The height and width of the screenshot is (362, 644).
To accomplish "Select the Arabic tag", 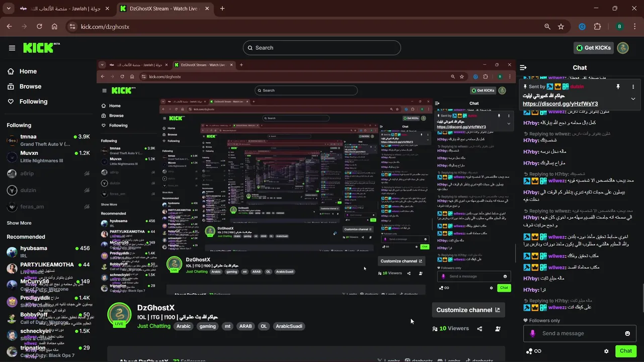I will (x=184, y=326).
